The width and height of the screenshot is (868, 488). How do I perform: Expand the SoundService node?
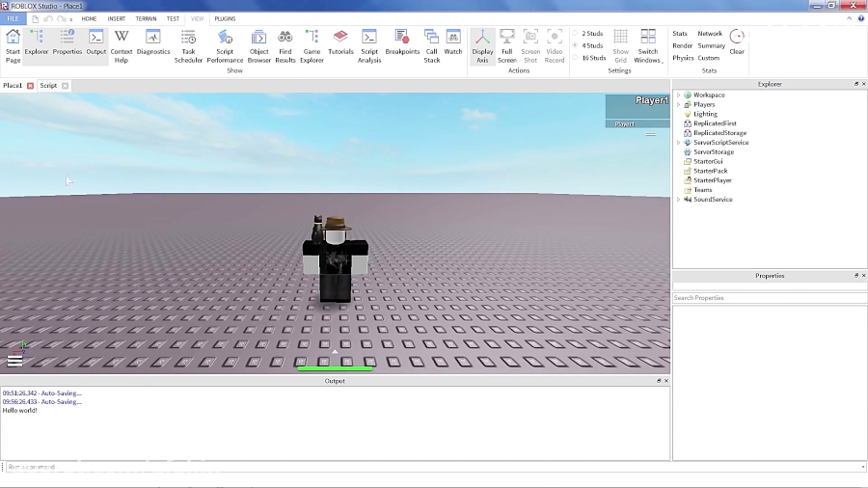(679, 200)
